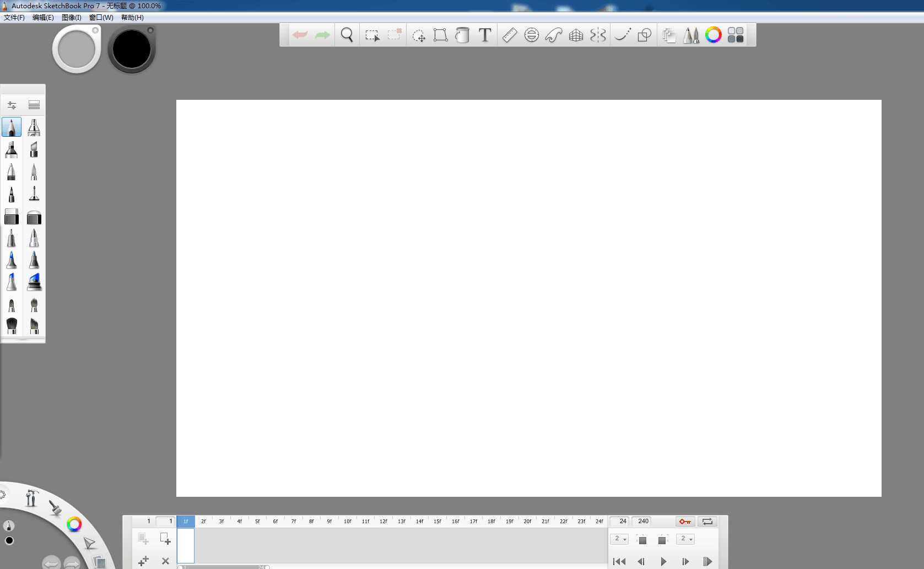Viewport: 924px width, 569px height.
Task: Open the right onion-skin count dropdown
Action: click(685, 539)
